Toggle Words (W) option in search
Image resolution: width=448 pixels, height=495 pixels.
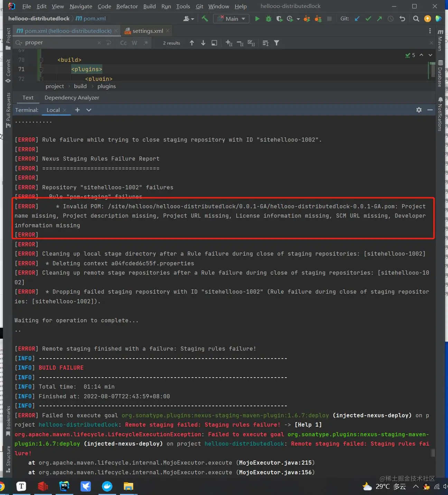[134, 43]
